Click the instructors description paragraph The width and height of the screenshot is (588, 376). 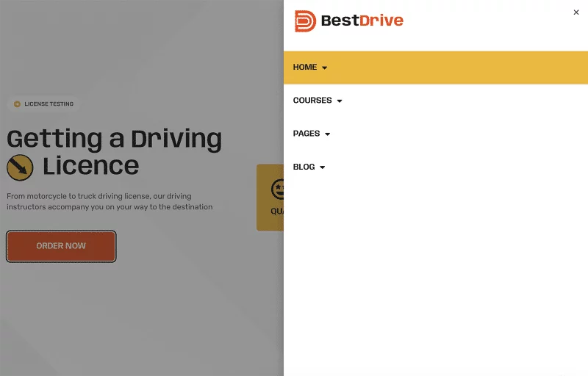coord(110,201)
